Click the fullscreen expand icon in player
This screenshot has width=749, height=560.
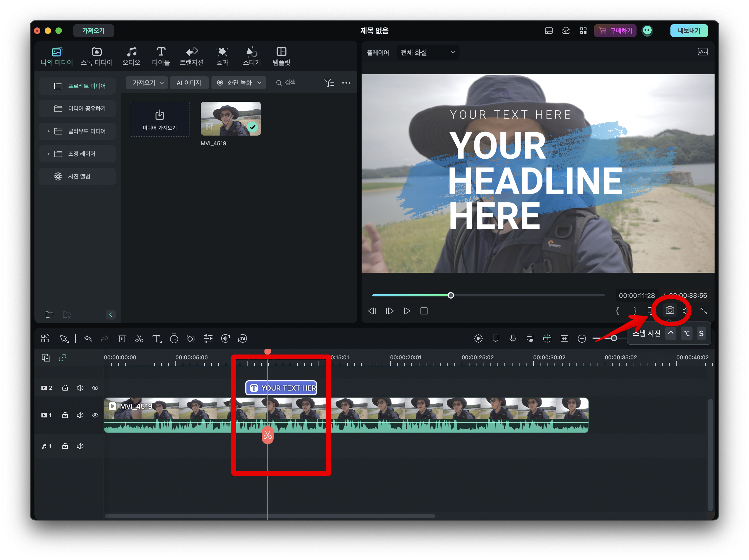[x=704, y=311]
